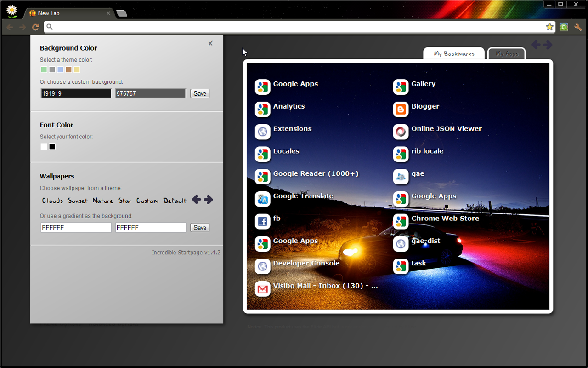
Task: Open the wrench settings menu
Action: point(578,27)
